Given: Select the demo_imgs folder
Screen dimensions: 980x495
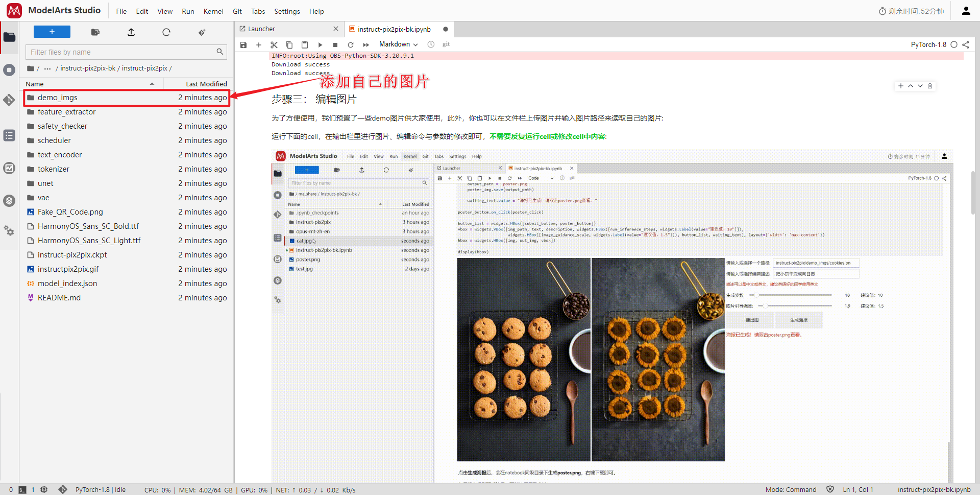Looking at the screenshot, I should [x=127, y=98].
